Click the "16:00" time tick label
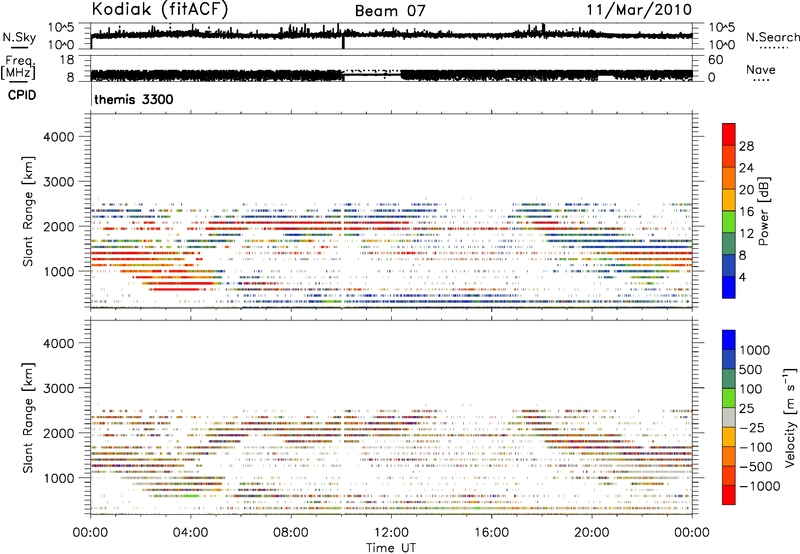 coord(491,533)
